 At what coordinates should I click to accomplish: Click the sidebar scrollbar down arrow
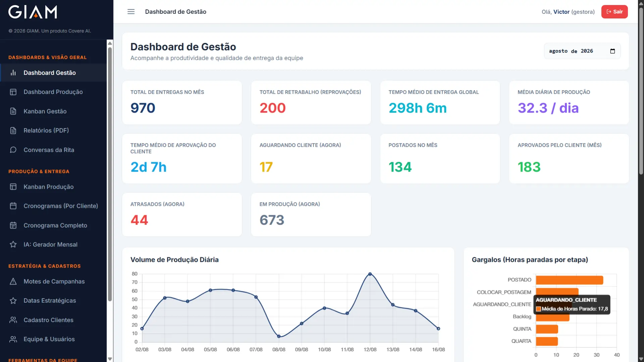[110, 359]
